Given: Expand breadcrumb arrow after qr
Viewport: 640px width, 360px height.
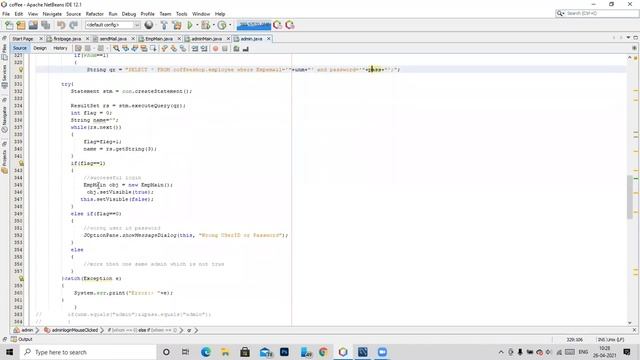Looking at the screenshot, I should tap(196, 330).
